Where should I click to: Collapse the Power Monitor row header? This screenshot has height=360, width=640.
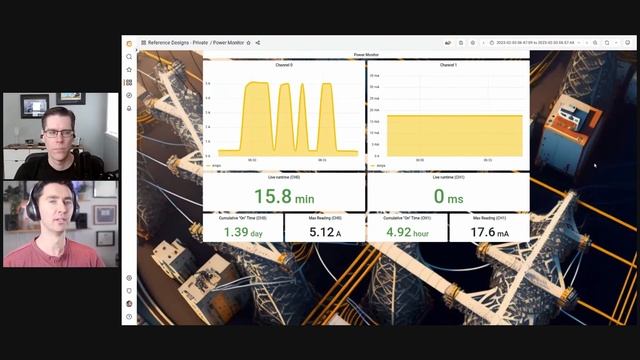(x=366, y=55)
